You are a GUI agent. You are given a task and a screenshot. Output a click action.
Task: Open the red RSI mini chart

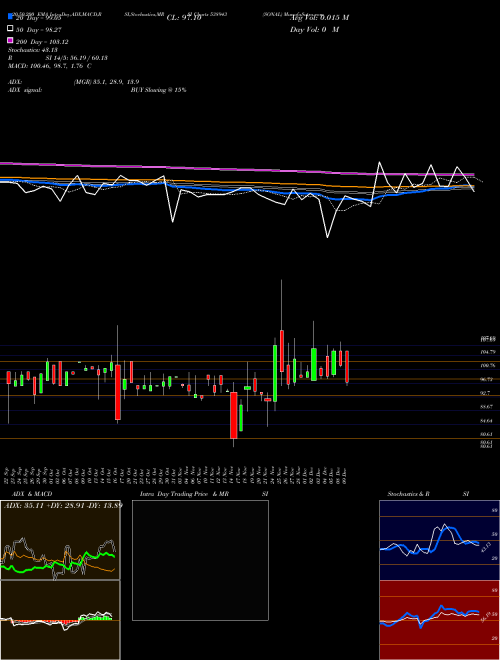tap(439, 620)
